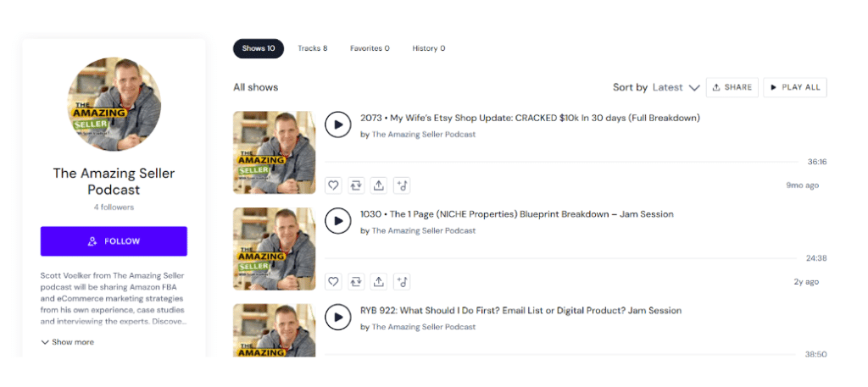
Task: Click the purple Follow button
Action: [114, 241]
